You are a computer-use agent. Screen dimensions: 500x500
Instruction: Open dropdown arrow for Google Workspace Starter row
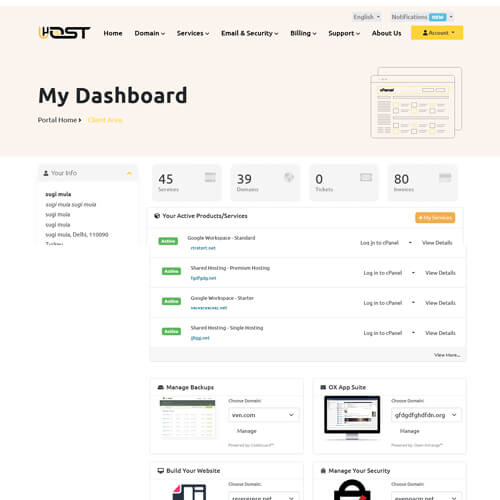click(413, 303)
